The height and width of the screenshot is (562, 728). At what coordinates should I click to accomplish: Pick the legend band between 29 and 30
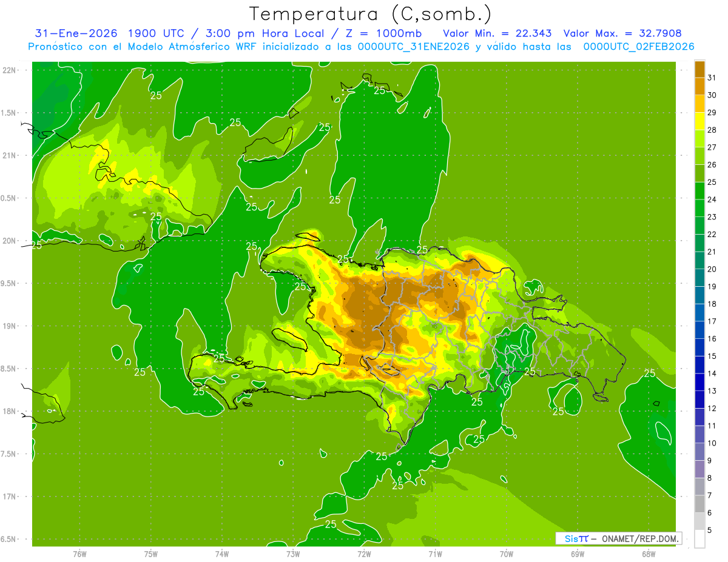[x=699, y=104]
